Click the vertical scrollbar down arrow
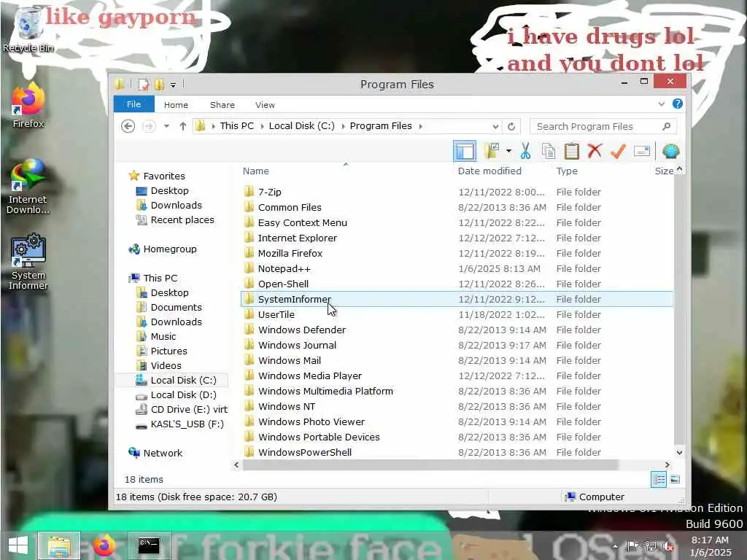Screen dimensions: 747x560 pyautogui.click(x=679, y=453)
